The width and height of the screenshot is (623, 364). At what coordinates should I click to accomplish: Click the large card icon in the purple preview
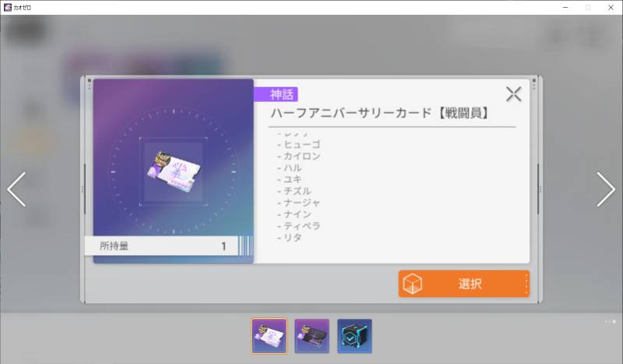coord(174,171)
